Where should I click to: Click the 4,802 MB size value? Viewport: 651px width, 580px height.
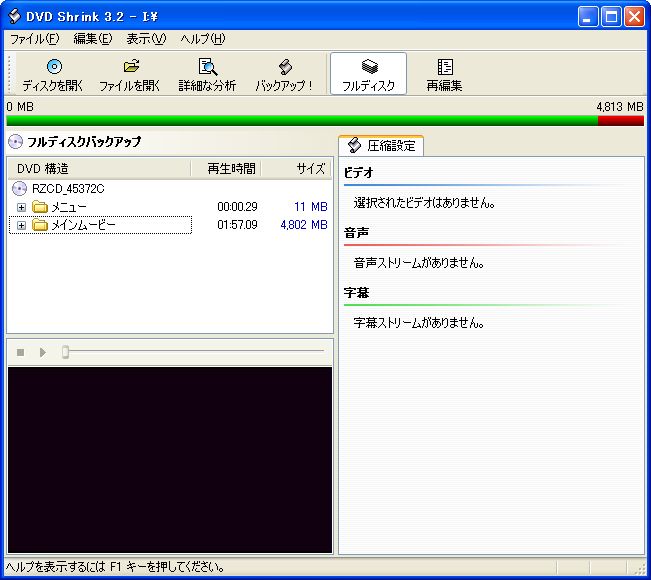pyautogui.click(x=304, y=225)
